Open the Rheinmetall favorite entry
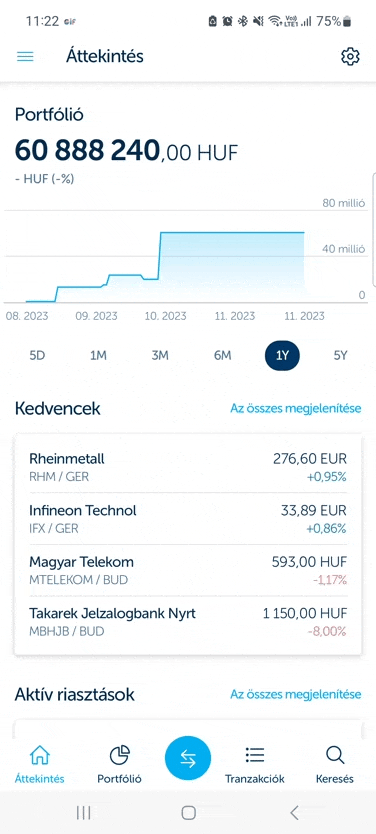Viewport: 376px width, 834px height. pyautogui.click(x=188, y=466)
